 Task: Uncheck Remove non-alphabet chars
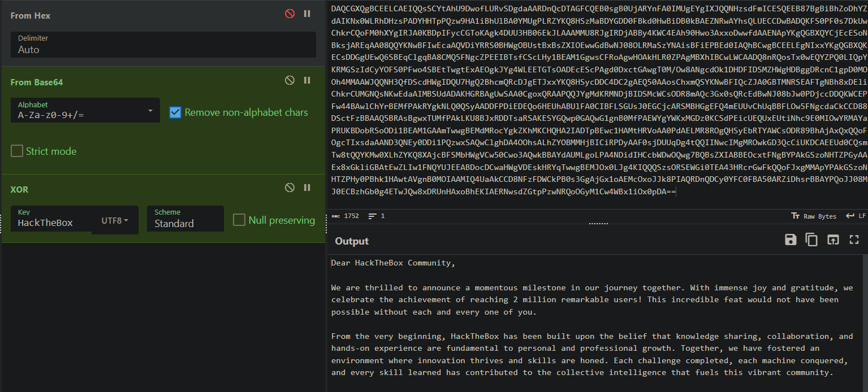(x=175, y=112)
